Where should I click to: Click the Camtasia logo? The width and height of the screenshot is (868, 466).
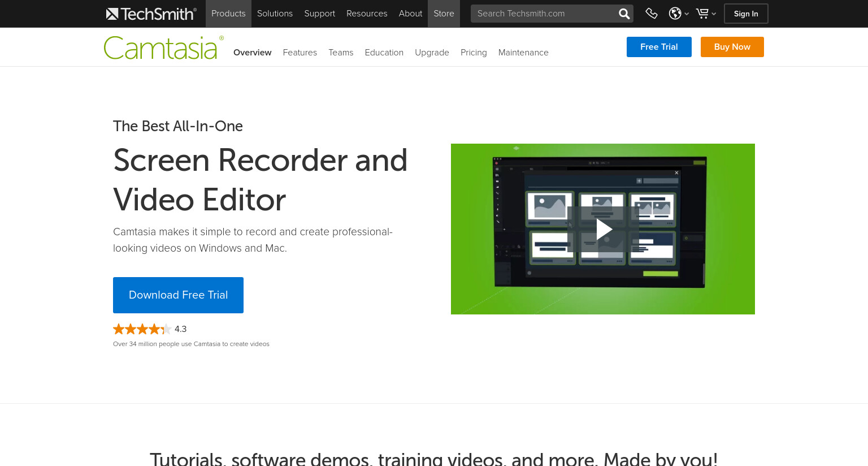pyautogui.click(x=163, y=48)
